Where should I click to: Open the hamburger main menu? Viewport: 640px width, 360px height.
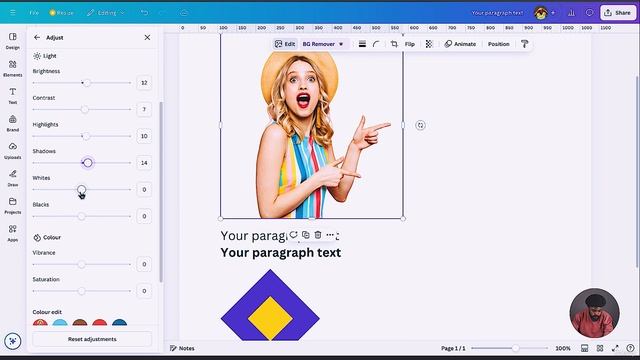13,13
